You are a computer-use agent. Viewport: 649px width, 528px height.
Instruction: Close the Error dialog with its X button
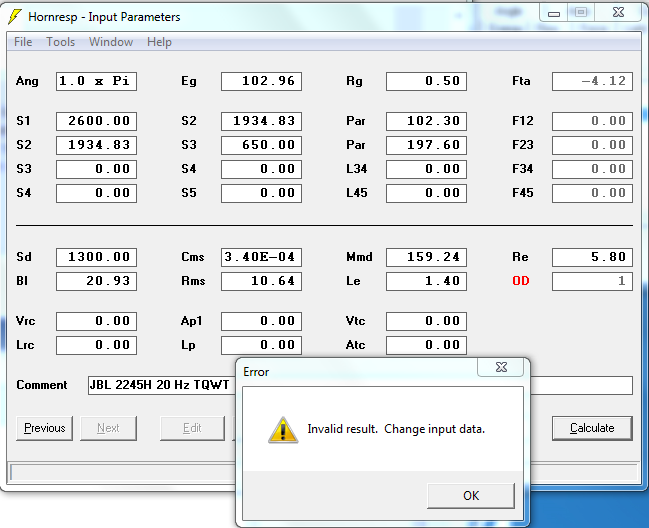[501, 367]
